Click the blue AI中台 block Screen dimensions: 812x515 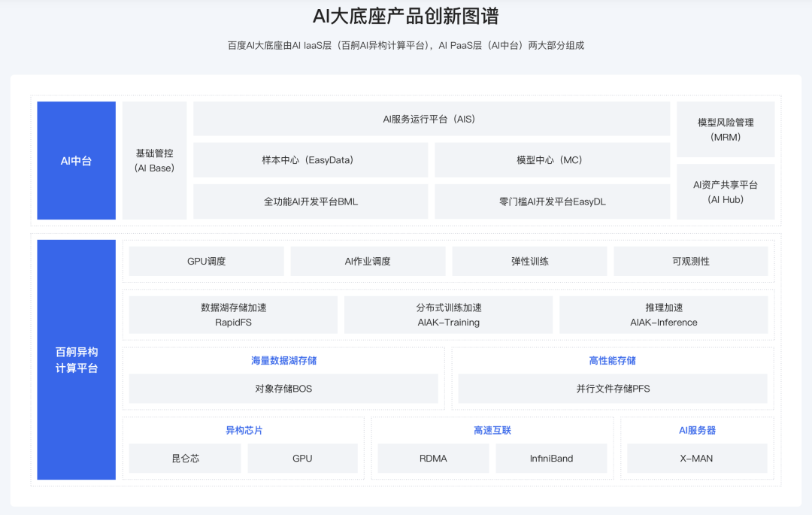[76, 160]
